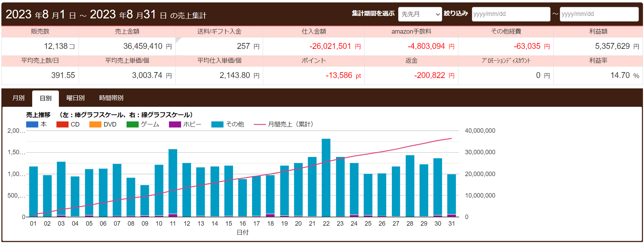Click the 月間売上（累計）line legend
The width and height of the screenshot is (644, 243).
(260, 124)
